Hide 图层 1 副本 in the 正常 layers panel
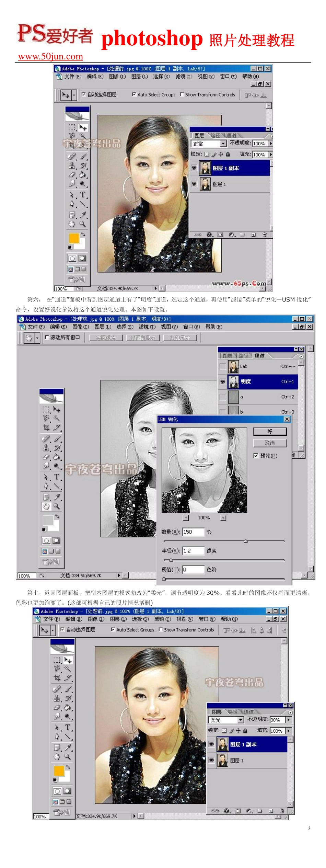Image resolution: width=326 pixels, height=868 pixels. click(x=194, y=168)
